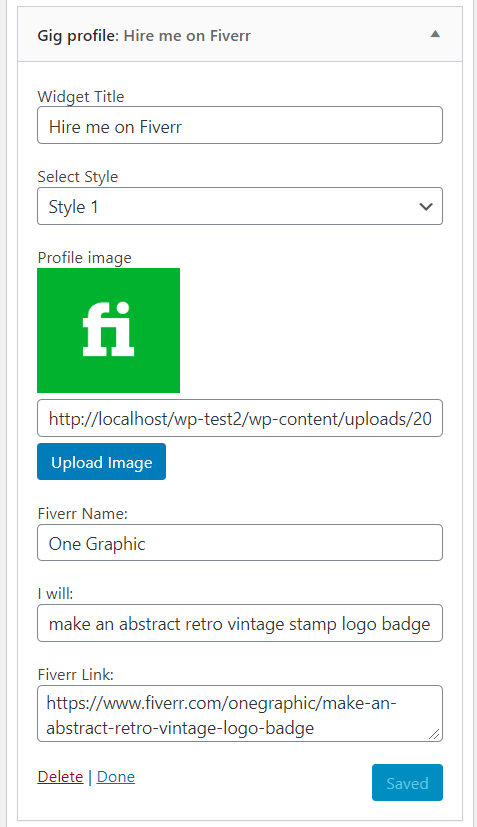Click the I will label text
477x827 pixels.
click(55, 594)
